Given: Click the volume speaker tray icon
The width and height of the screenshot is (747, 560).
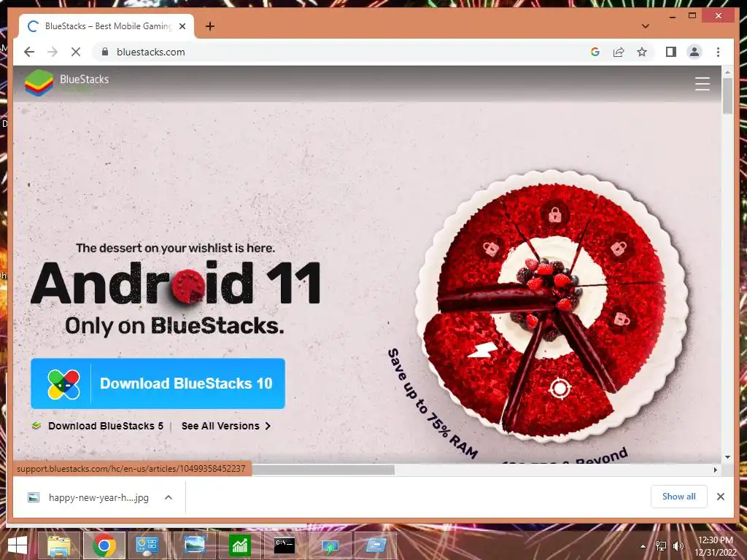Looking at the screenshot, I should (678, 546).
